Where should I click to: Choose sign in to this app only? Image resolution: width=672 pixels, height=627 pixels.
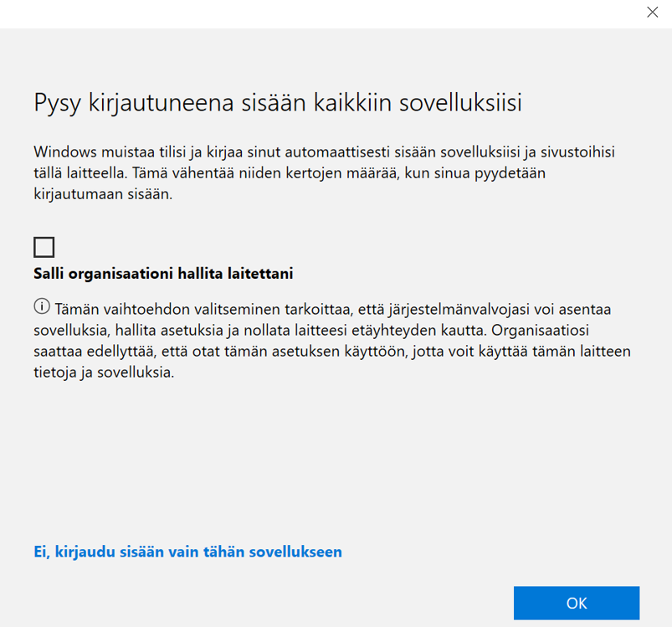pyautogui.click(x=187, y=552)
